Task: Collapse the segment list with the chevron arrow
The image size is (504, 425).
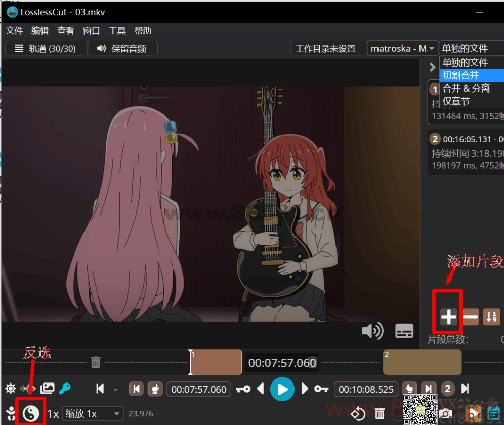Action: pos(433,67)
